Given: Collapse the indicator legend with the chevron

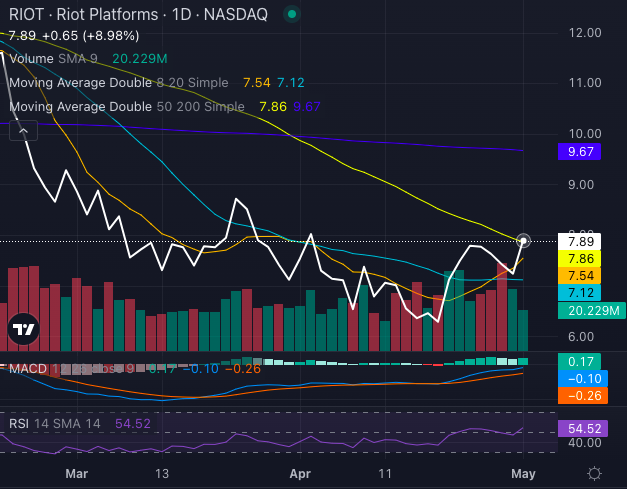Looking at the screenshot, I should coord(24,131).
